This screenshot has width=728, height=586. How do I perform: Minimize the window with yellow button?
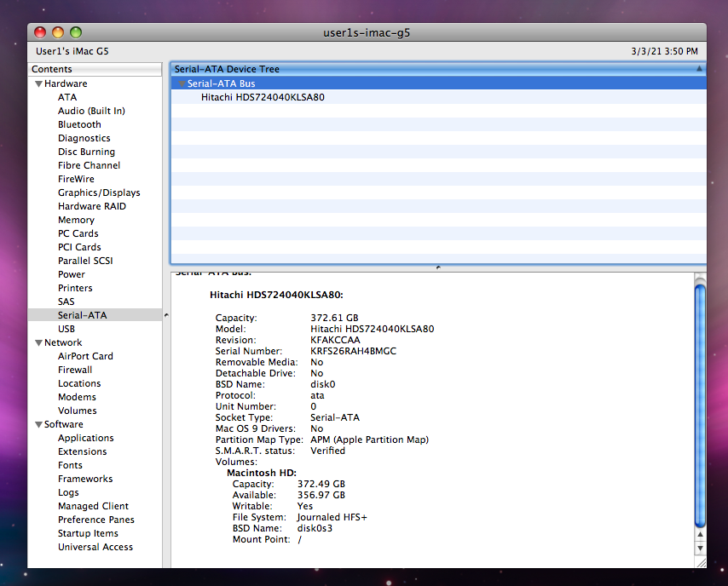point(58,32)
